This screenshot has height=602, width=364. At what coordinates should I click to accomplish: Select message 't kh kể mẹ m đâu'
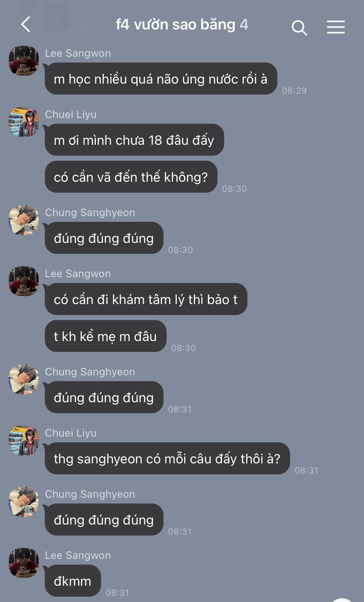point(106,336)
